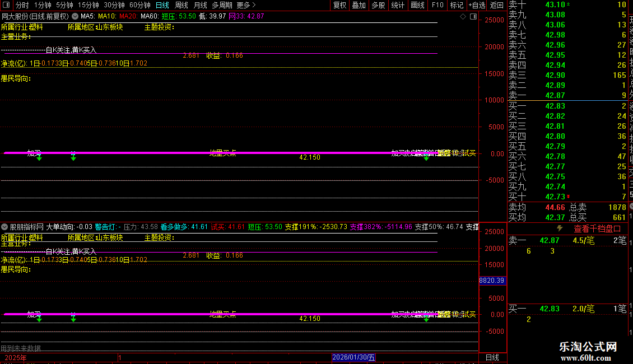
Task: Select the 卖三 42.90 order row
Action: [567, 75]
